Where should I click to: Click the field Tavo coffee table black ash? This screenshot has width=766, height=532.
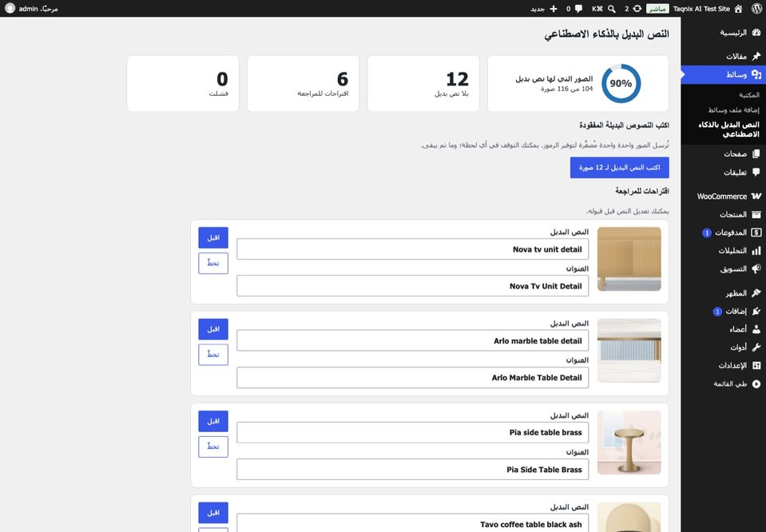413,524
